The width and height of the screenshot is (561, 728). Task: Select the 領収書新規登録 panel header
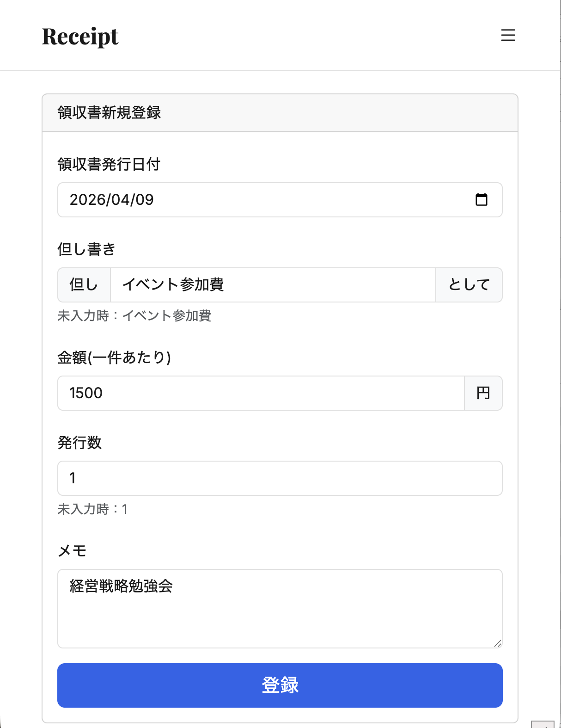click(x=109, y=111)
